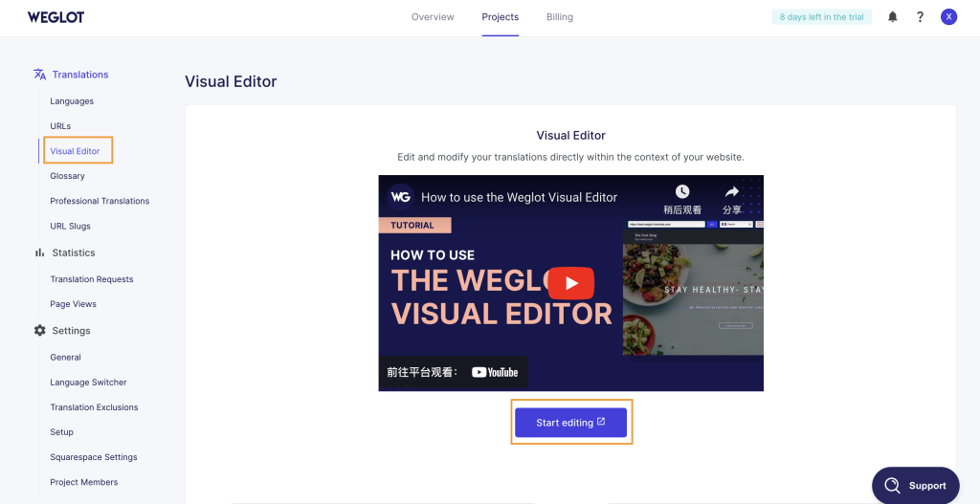The width and height of the screenshot is (980, 504).
Task: Click the Statistics bar chart icon
Action: click(x=40, y=252)
